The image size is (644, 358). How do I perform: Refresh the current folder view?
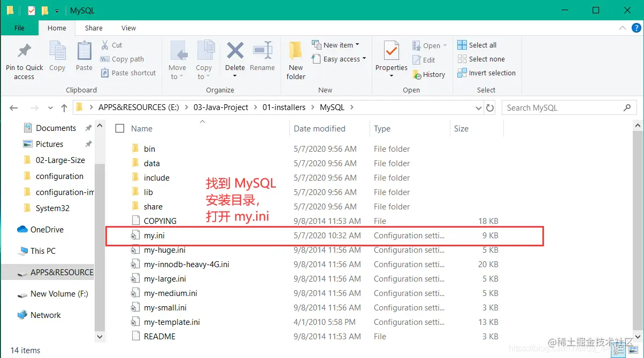point(490,107)
